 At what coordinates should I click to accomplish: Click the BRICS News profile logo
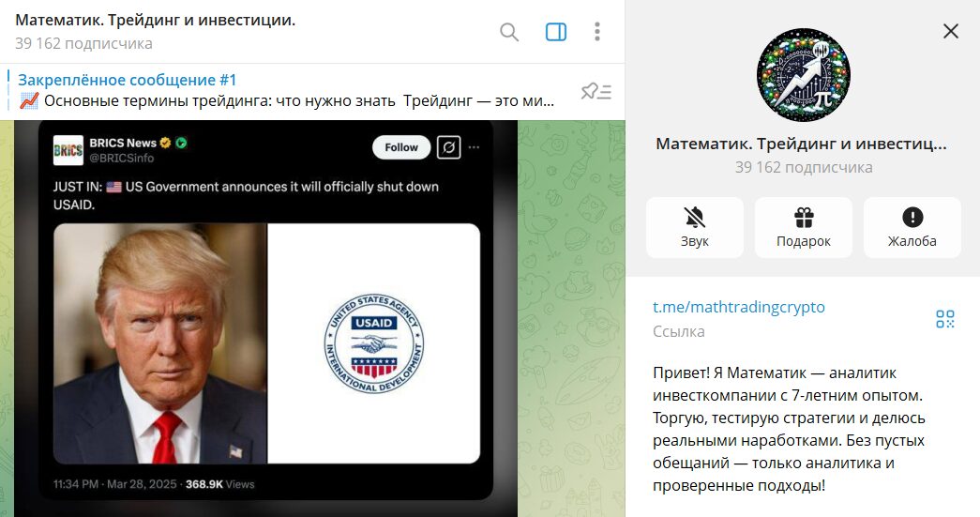[68, 150]
